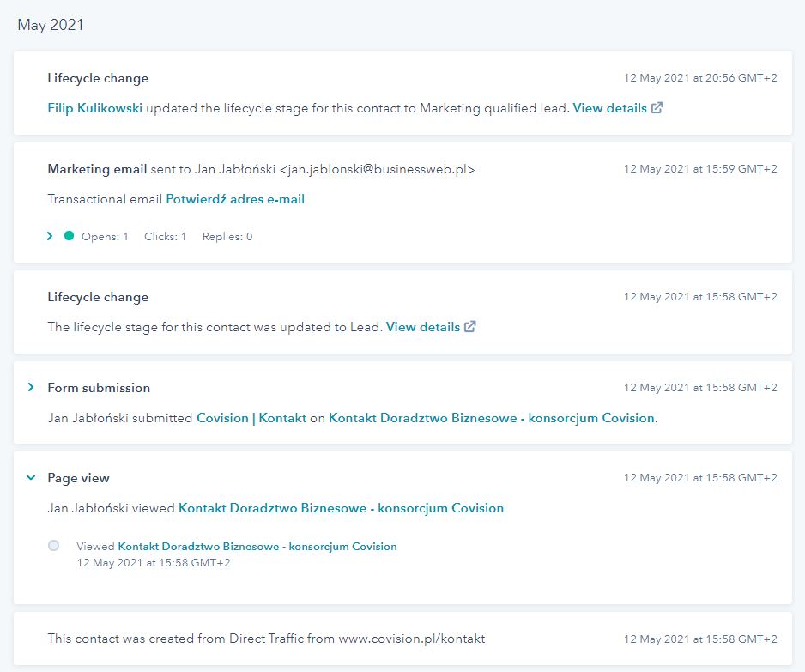Open View details for Lead lifecycle update
The image size is (805, 672).
tap(423, 327)
